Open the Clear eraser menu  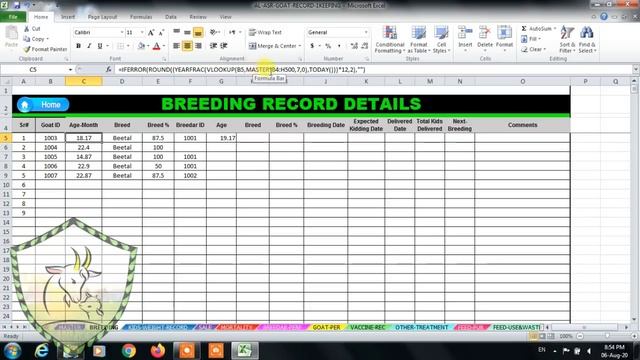point(533,49)
